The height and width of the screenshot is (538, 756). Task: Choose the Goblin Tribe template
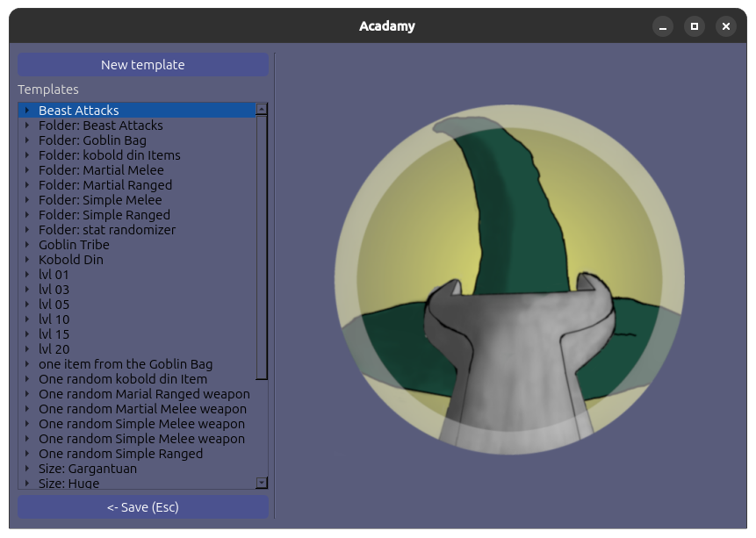(x=74, y=245)
